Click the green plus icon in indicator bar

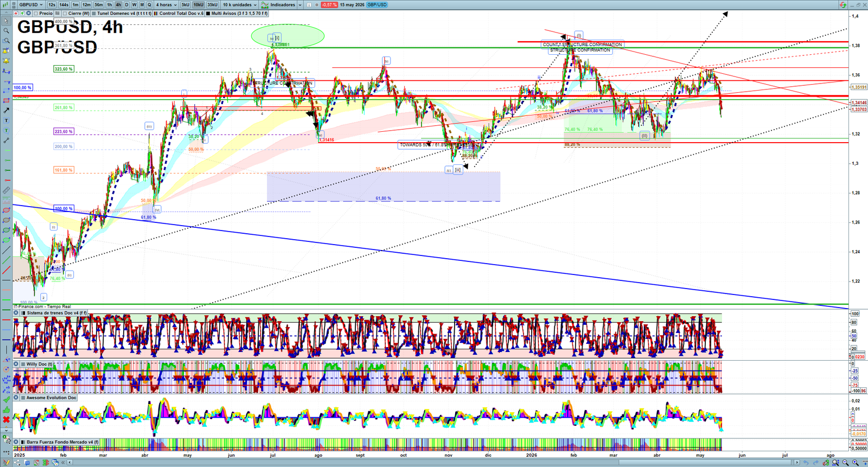click(22, 14)
